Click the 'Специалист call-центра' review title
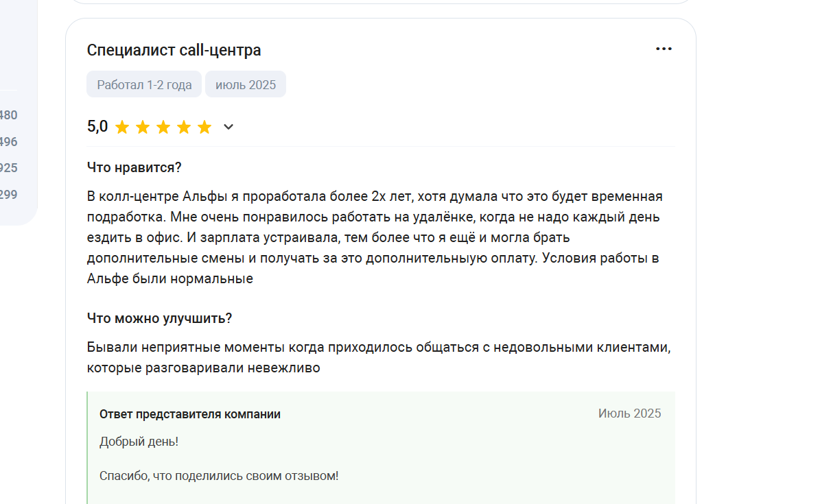 click(174, 50)
